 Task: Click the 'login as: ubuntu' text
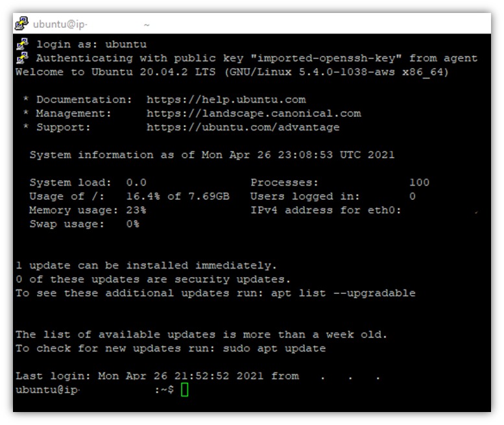91,44
